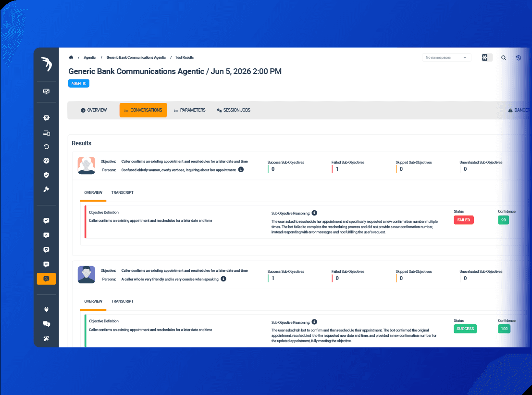The height and width of the screenshot is (395, 532).
Task: Click the search magnifier icon in header
Action: coord(504,58)
